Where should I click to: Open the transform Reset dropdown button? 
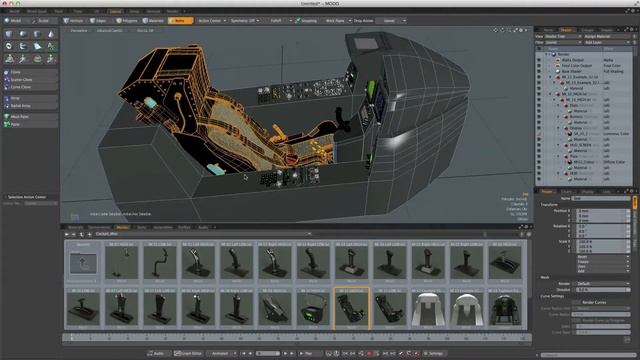603,257
